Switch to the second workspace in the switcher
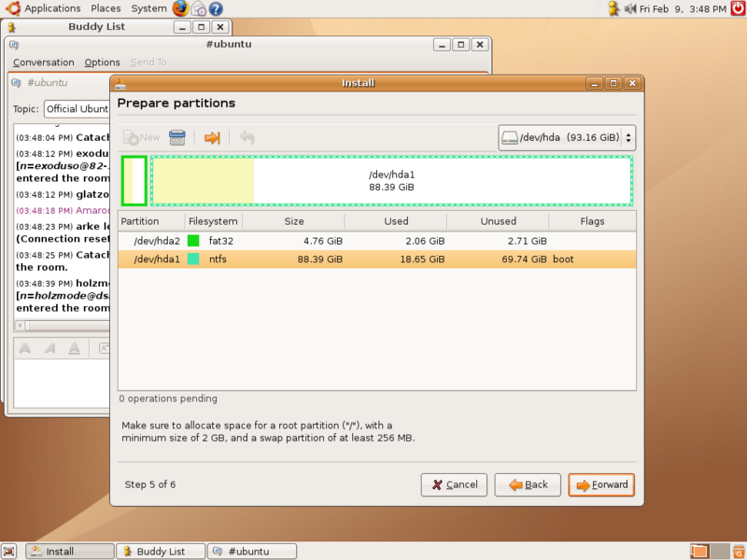The image size is (747, 560). tap(720, 552)
